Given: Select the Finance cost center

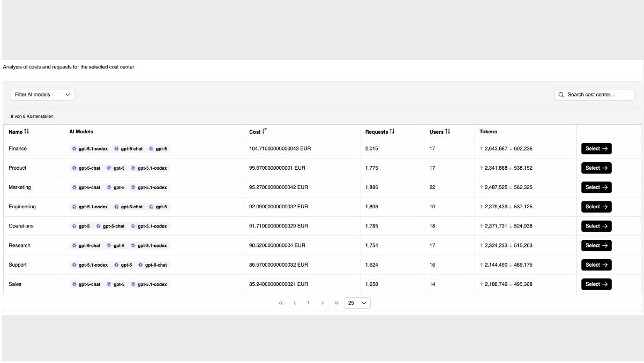Looking at the screenshot, I should click(596, 149).
